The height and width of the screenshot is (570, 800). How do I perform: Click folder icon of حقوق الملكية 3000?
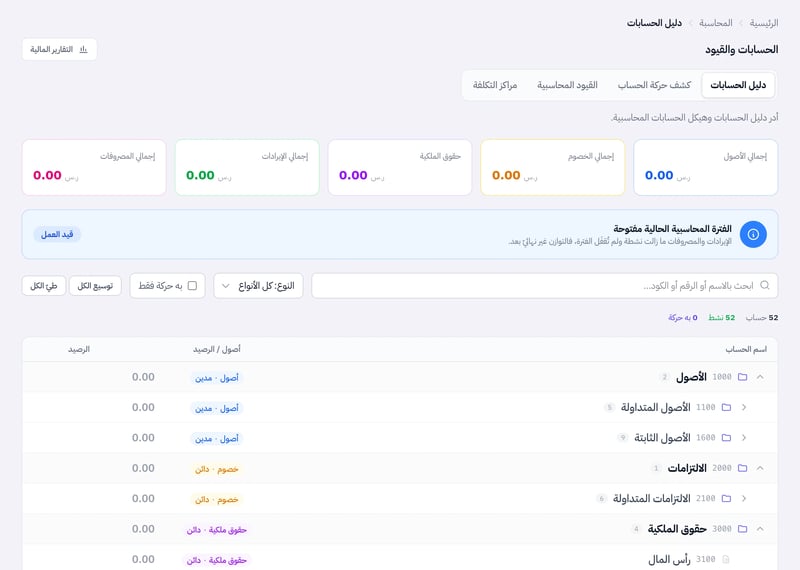pos(743,529)
